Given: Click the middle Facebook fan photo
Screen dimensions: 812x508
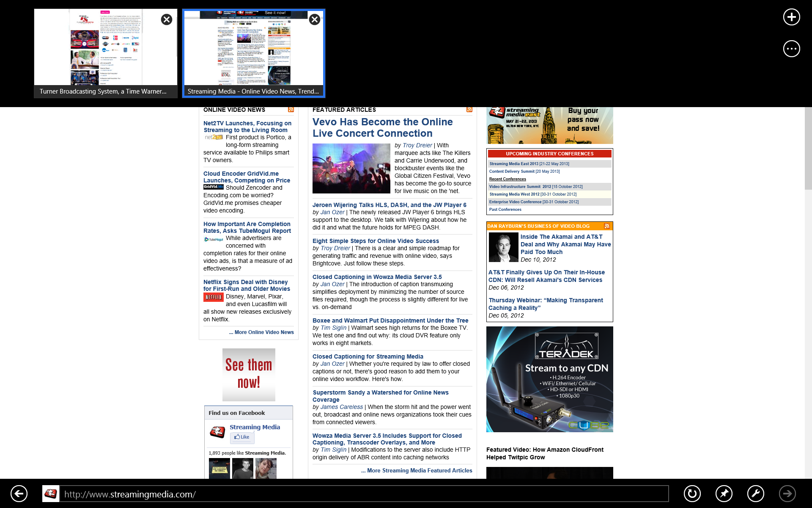Looking at the screenshot, I should point(243,469).
